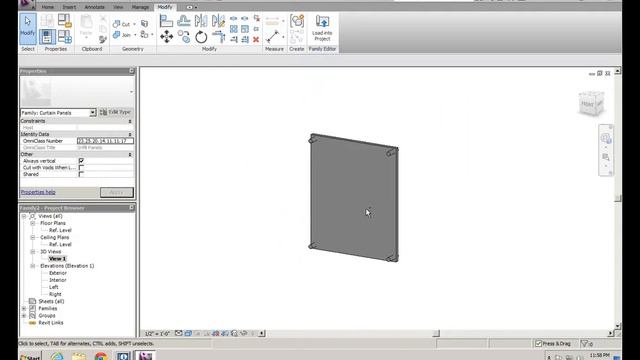Collapse the Views (all) tree node

[24, 216]
